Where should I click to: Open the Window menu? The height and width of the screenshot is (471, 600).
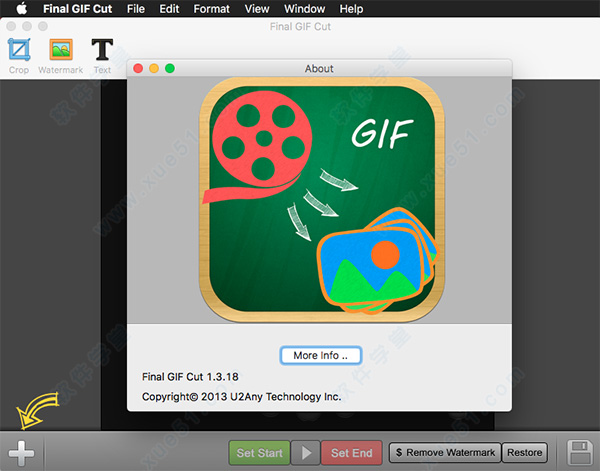click(x=305, y=8)
